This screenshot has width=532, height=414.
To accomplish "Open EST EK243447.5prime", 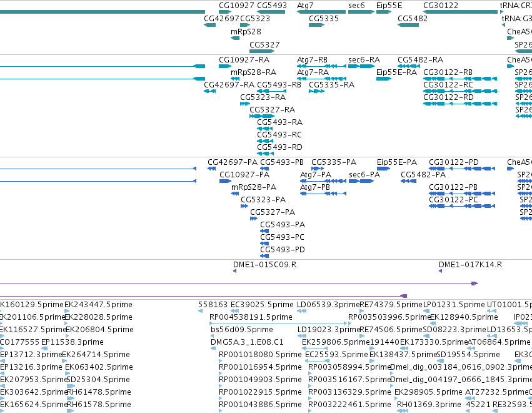I will [67, 311].
